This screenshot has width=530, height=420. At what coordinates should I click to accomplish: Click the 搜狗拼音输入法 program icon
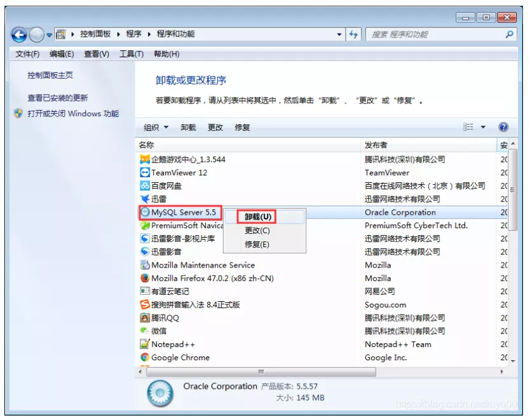coord(145,305)
